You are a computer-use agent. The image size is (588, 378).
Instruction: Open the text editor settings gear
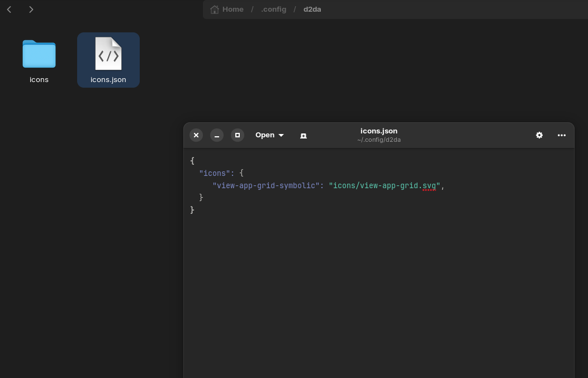(539, 135)
